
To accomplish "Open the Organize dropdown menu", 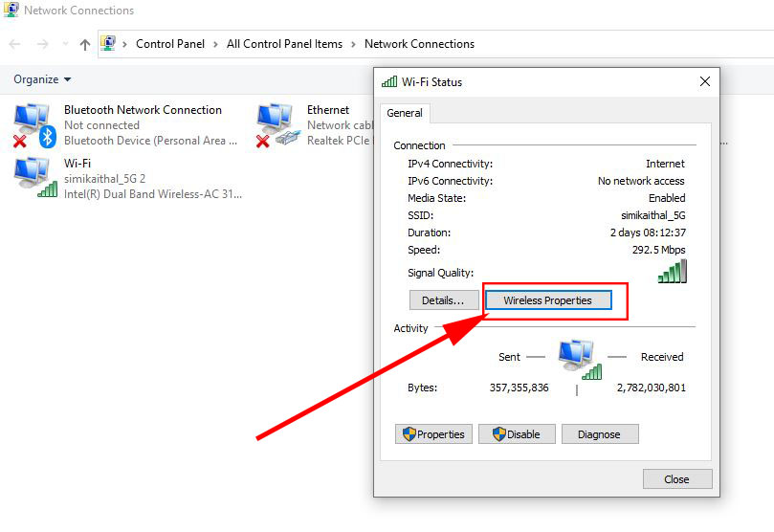I will [42, 79].
